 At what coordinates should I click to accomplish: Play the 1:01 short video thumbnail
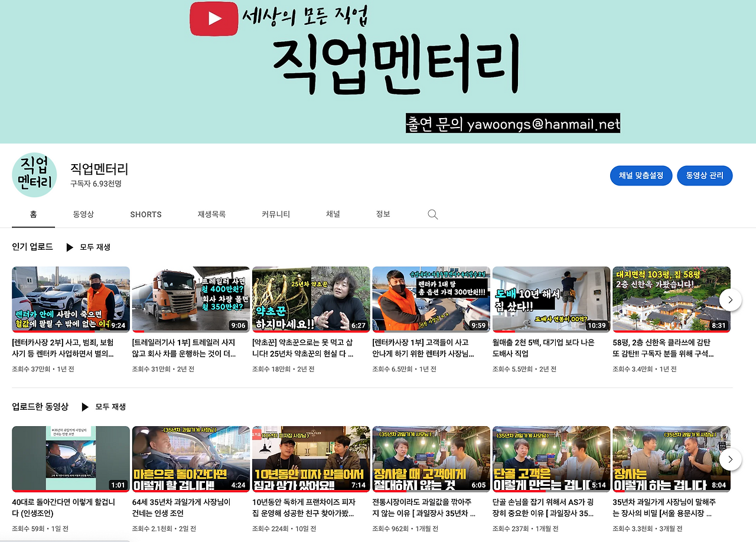71,459
